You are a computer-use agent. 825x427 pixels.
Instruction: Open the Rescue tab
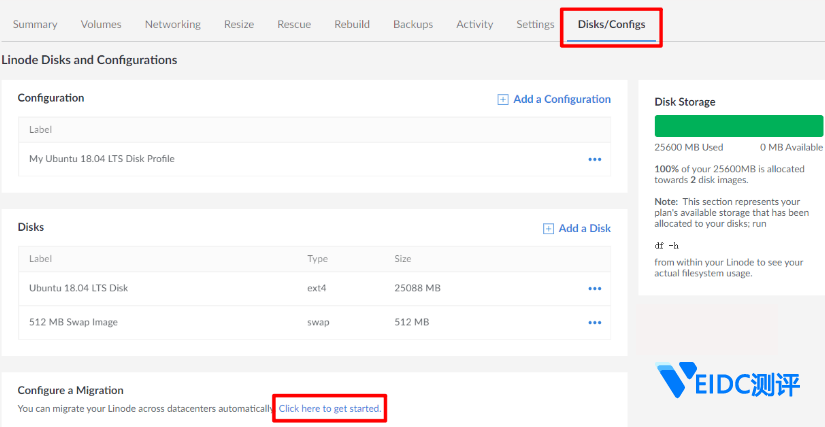(x=294, y=25)
